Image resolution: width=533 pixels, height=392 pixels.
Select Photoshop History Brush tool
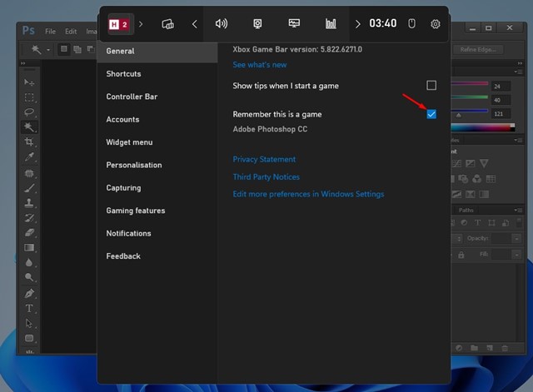click(29, 218)
